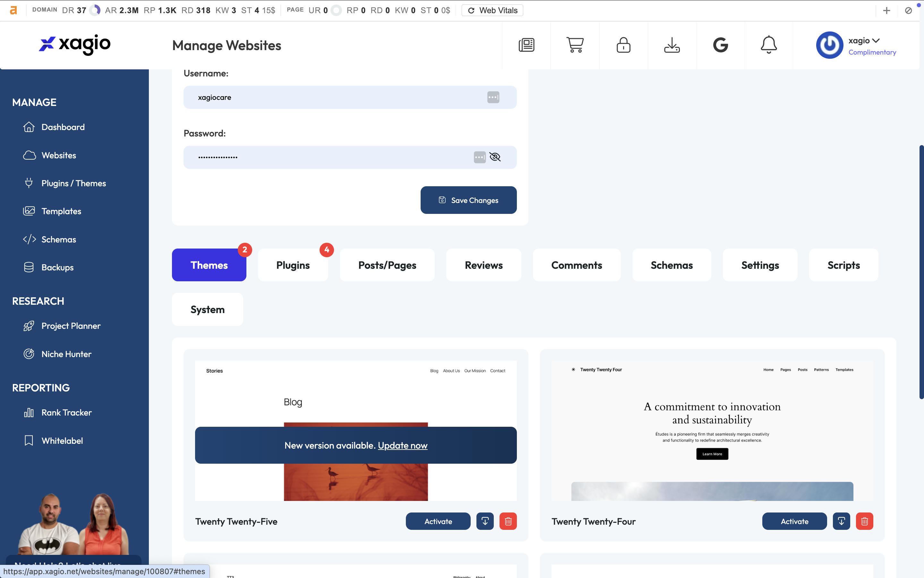
Task: Delete the Twenty Twenty-Five theme
Action: [x=508, y=521]
